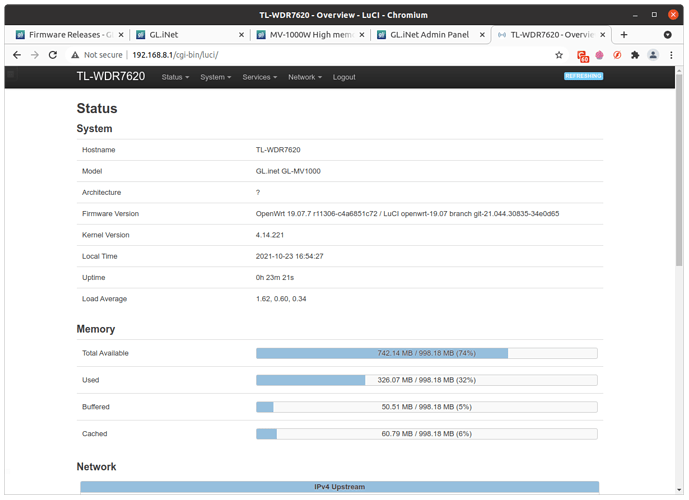689x500 pixels.
Task: Open the orange slashed-circle extension icon
Action: (617, 55)
